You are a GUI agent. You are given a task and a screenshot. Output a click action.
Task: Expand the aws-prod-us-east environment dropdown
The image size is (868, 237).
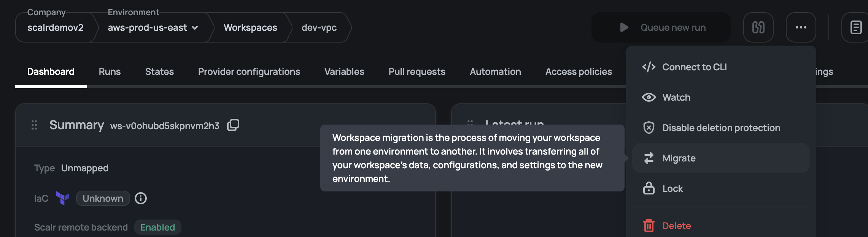tap(153, 27)
